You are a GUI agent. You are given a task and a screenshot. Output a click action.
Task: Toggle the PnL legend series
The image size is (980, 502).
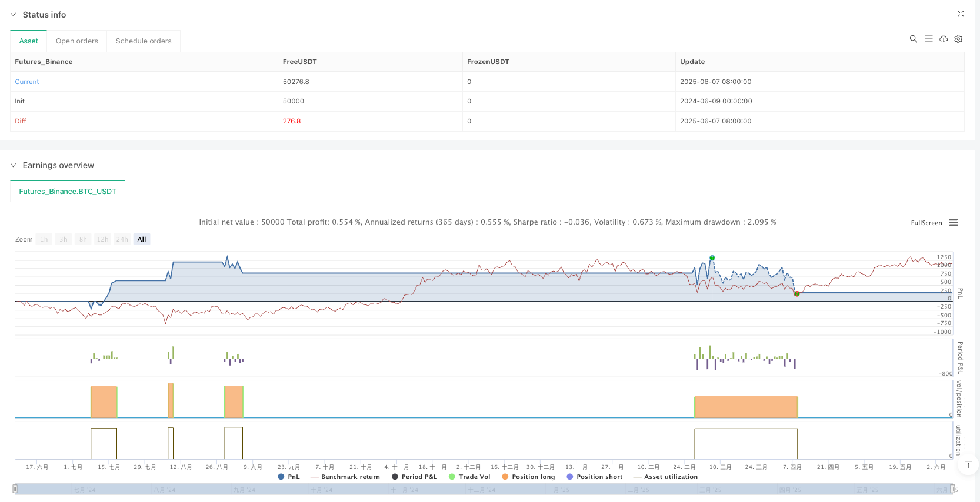click(288, 477)
